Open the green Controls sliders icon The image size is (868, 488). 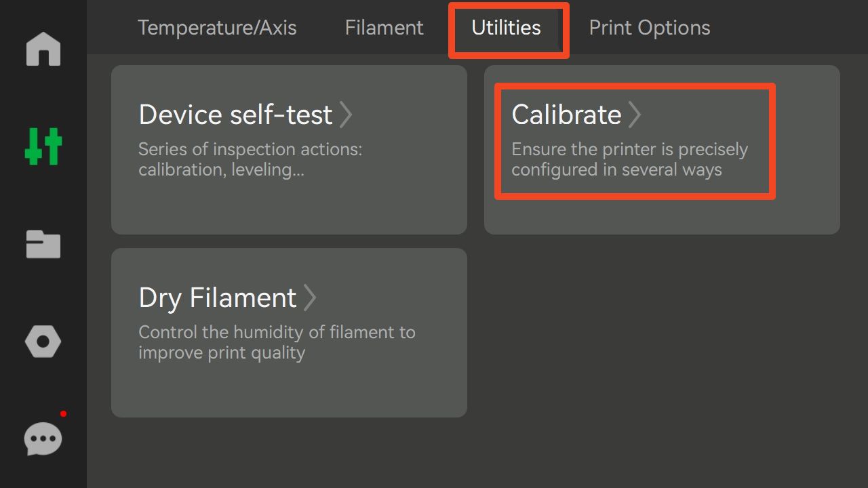43,146
